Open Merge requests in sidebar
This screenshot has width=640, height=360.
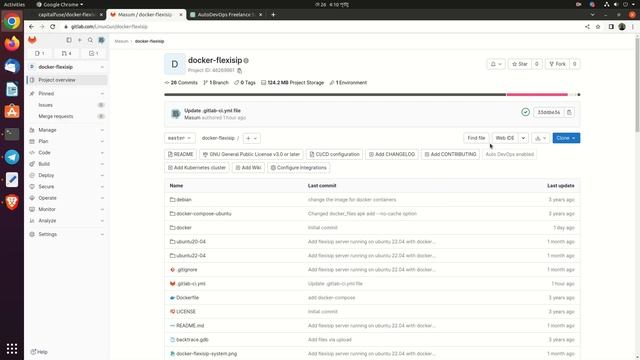[x=67, y=116]
